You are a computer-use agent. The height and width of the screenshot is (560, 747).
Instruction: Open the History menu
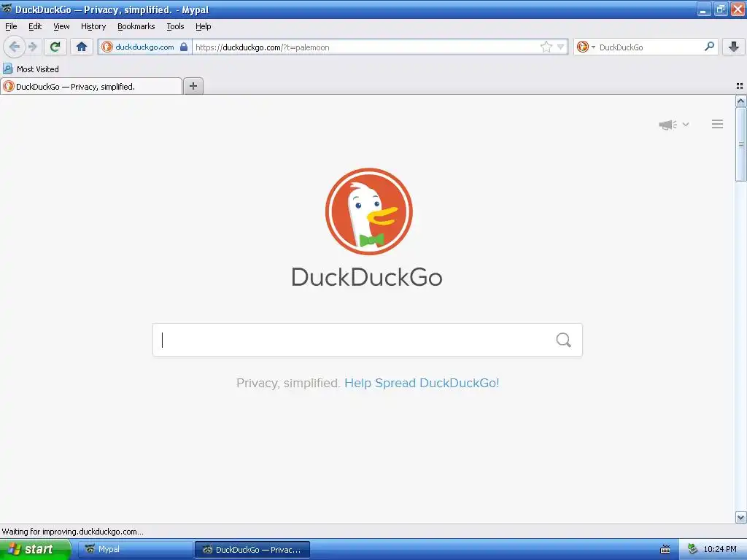(x=93, y=26)
